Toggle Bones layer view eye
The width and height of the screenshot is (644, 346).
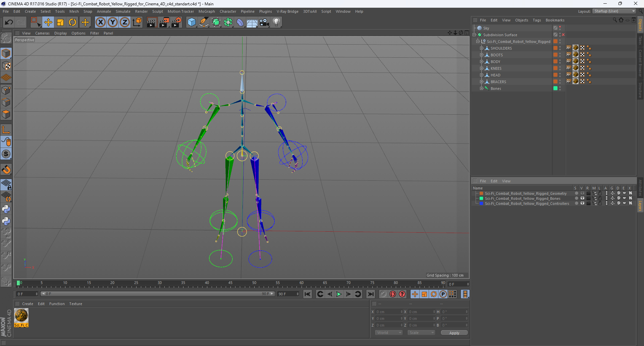coord(582,198)
